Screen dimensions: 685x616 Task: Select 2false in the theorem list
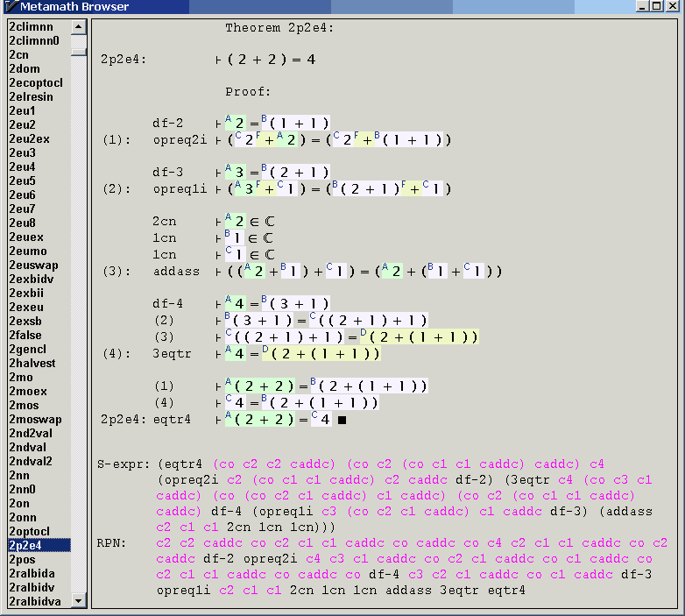25,335
